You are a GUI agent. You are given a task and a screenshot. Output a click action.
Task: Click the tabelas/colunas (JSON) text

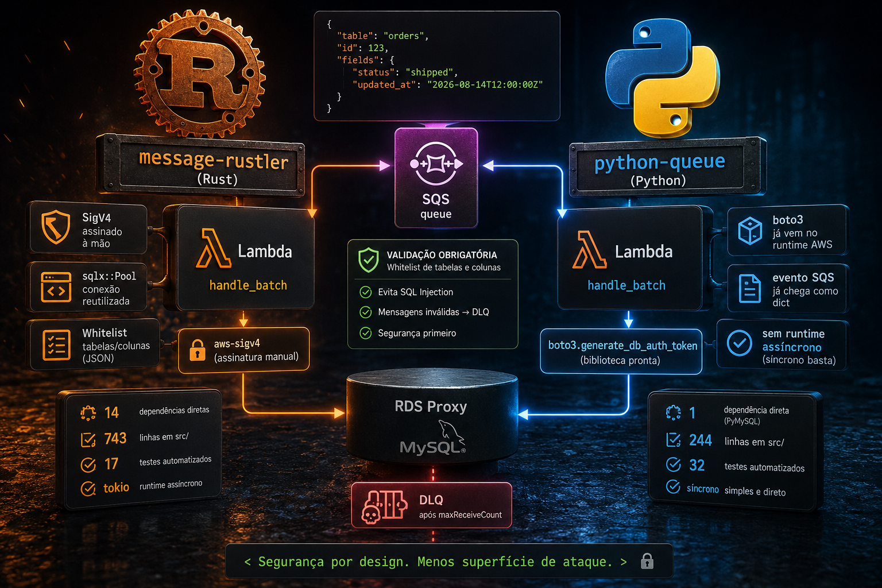click(116, 352)
